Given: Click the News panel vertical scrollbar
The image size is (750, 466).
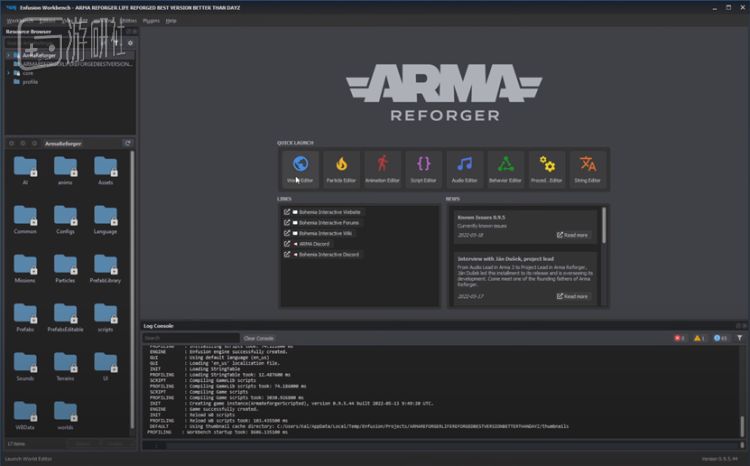Looking at the screenshot, I should 604,225.
